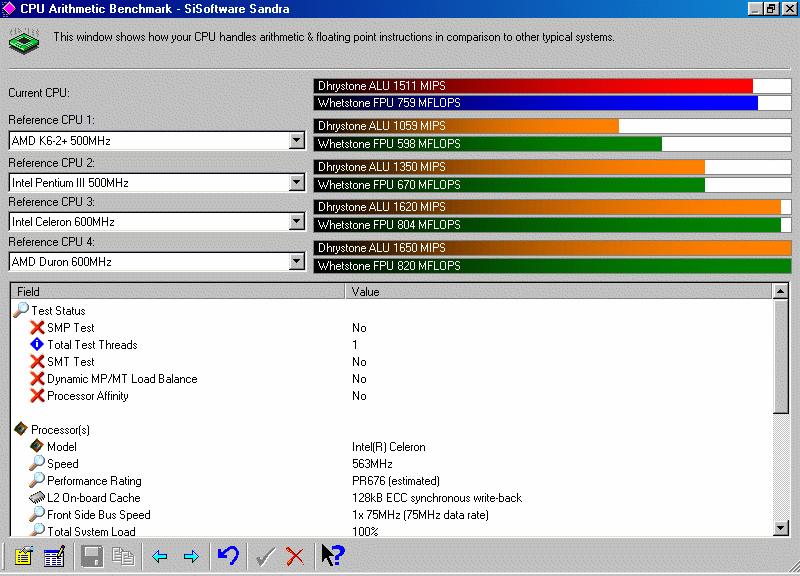The width and height of the screenshot is (800, 576).
Task: Click the Current CPU Dhrystone ALU 1511 MIPS bar
Action: tap(552, 86)
